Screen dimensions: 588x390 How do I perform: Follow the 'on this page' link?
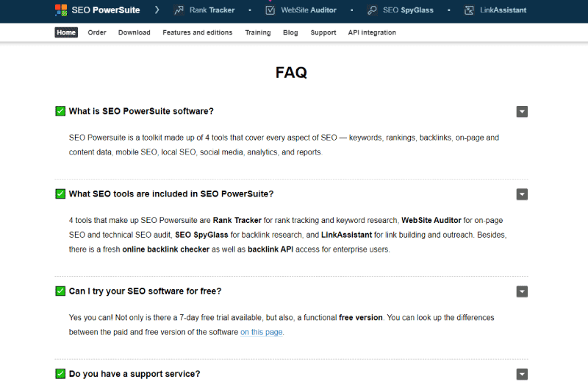coord(262,332)
